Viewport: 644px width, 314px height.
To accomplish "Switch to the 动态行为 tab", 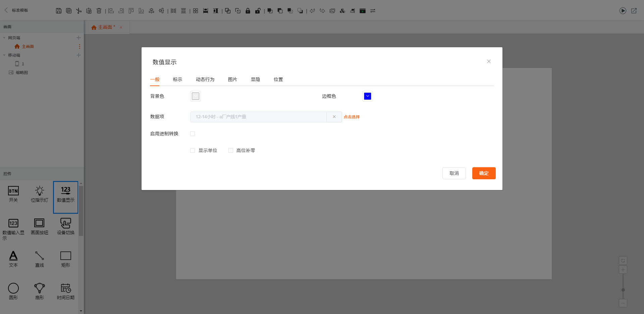I will pyautogui.click(x=205, y=79).
